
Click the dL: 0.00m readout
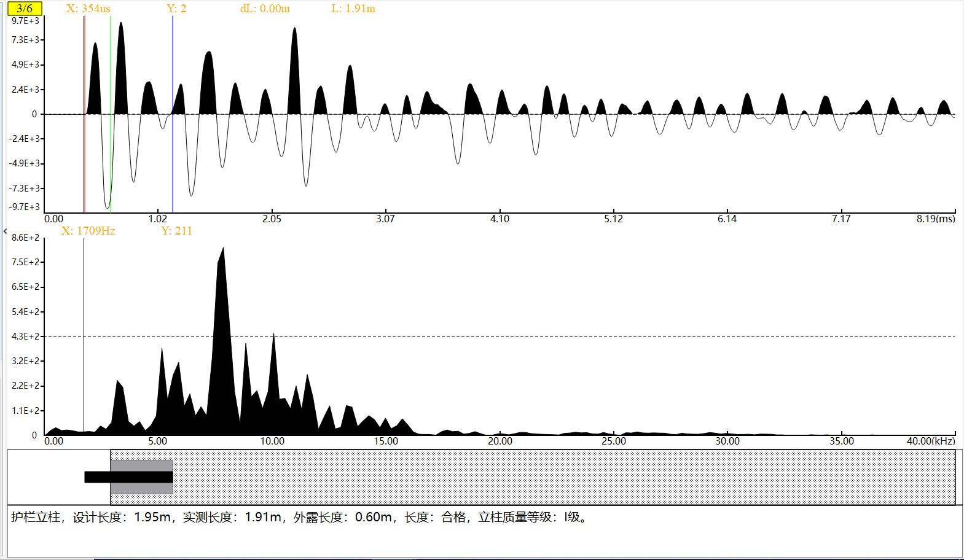[x=265, y=9]
